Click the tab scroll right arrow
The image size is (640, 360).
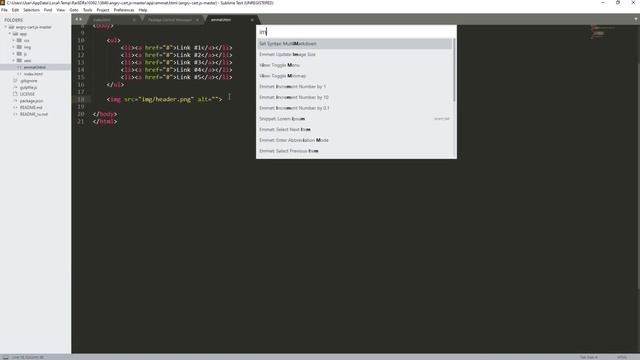tap(80, 19)
